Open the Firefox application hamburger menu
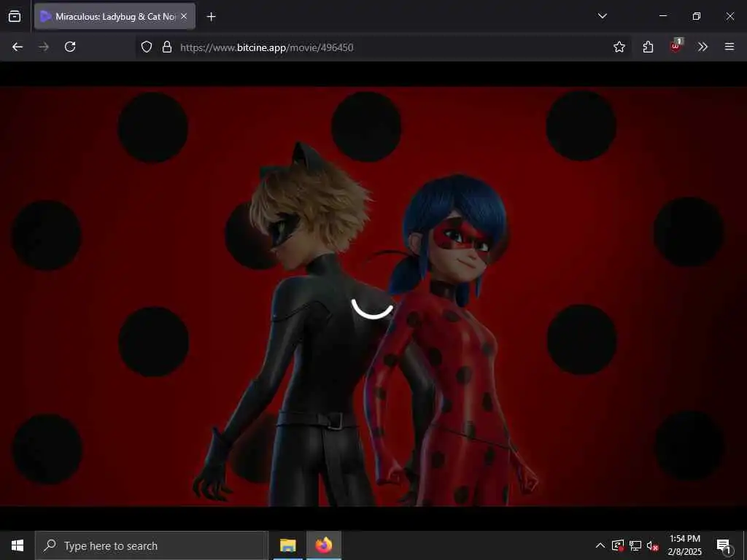Viewport: 747px width, 560px height. (x=729, y=47)
